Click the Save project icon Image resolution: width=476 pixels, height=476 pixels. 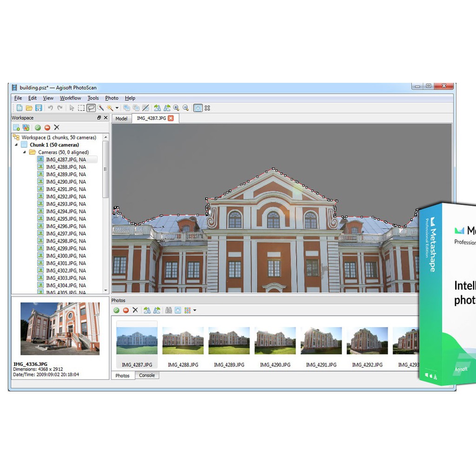click(x=39, y=108)
